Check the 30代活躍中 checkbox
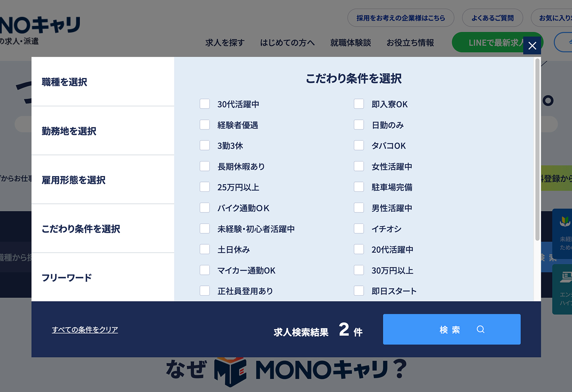Image resolution: width=572 pixels, height=392 pixels. (205, 104)
